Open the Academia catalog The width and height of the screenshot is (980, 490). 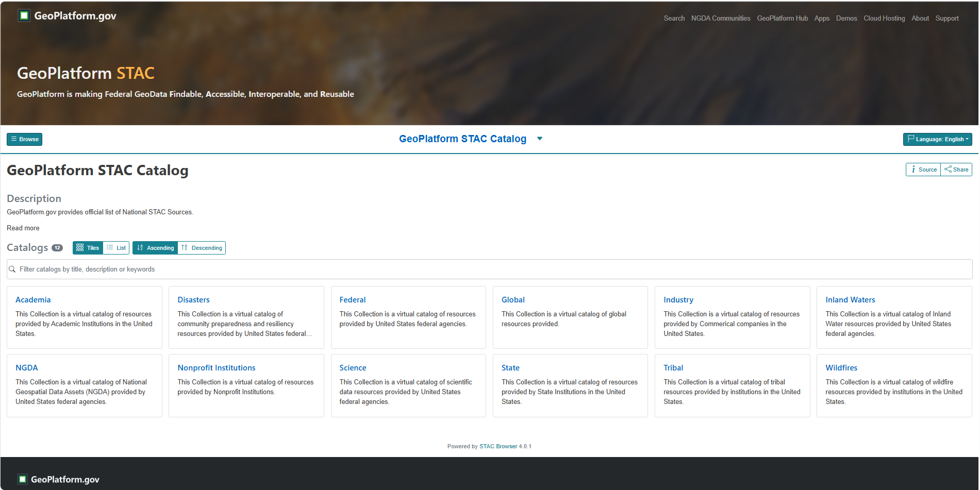pos(33,300)
